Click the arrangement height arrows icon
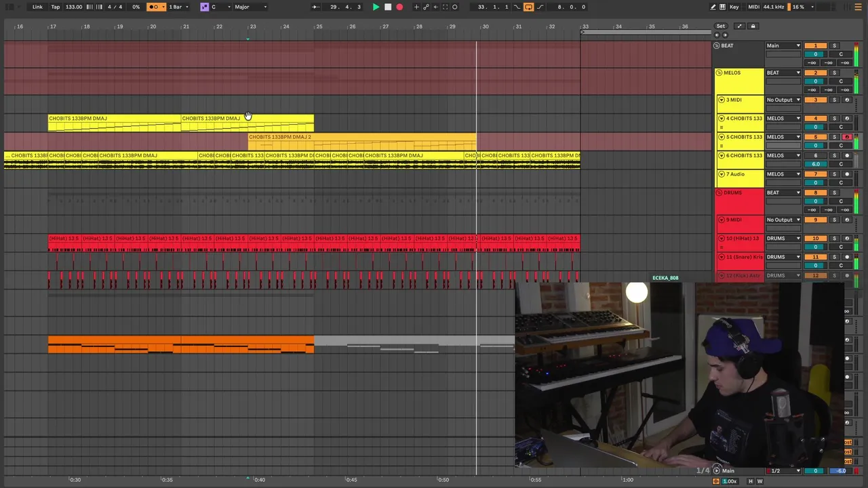The width and height of the screenshot is (868, 488). tap(739, 26)
